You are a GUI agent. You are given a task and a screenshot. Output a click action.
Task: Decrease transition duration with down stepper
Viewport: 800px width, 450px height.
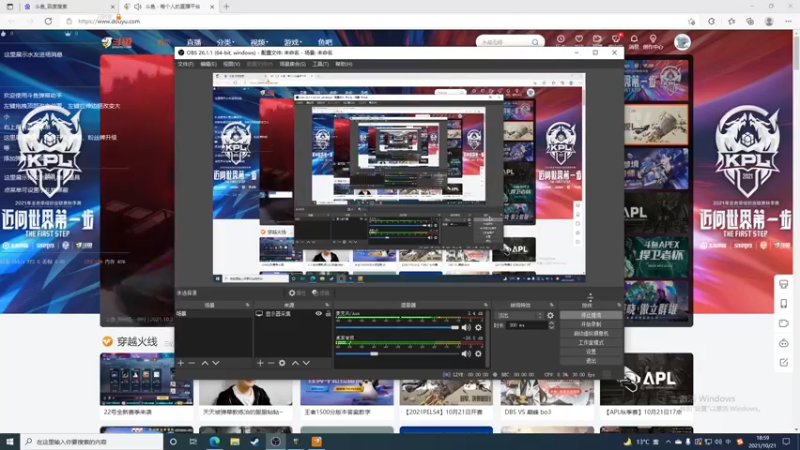coord(551,327)
